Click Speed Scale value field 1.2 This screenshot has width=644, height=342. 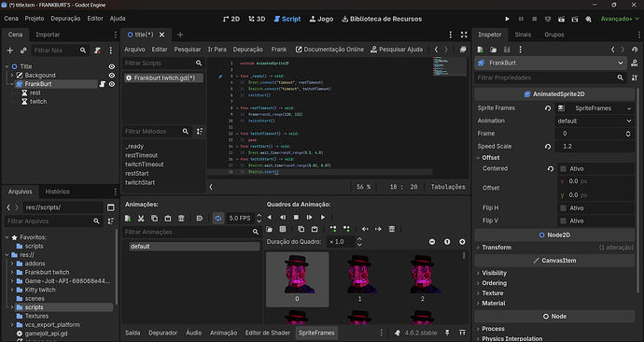(x=594, y=147)
